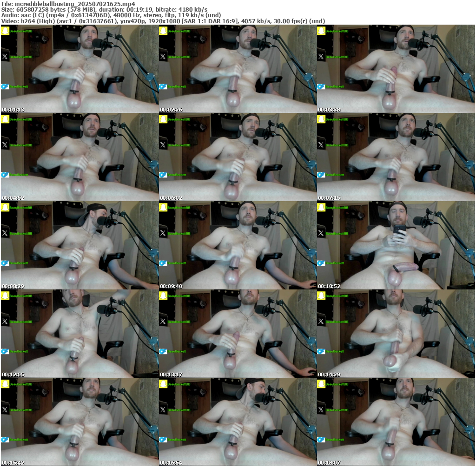Select the thumbnail stamped 00:12:05
This screenshot has width=476, height=466.
[79, 334]
